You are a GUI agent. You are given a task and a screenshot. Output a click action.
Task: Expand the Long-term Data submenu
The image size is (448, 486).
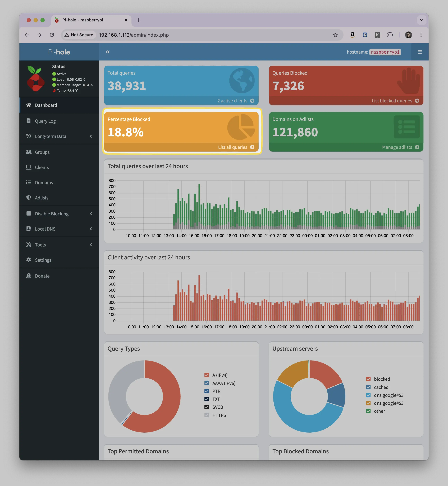pos(59,136)
